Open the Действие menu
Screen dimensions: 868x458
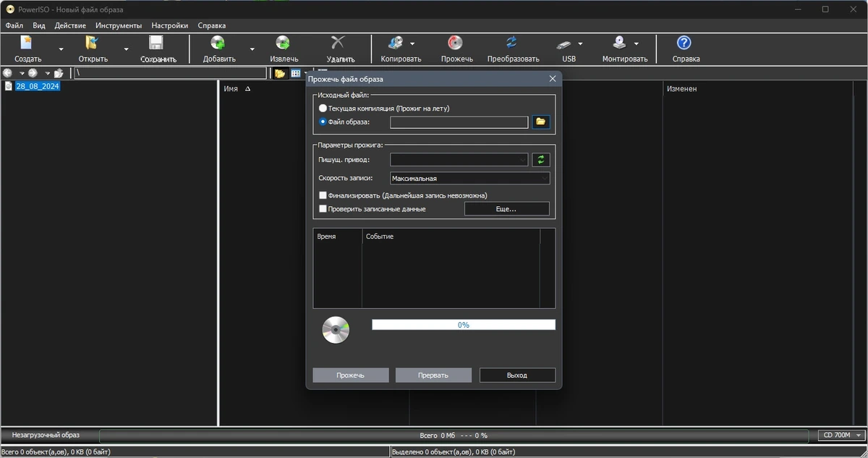(70, 25)
